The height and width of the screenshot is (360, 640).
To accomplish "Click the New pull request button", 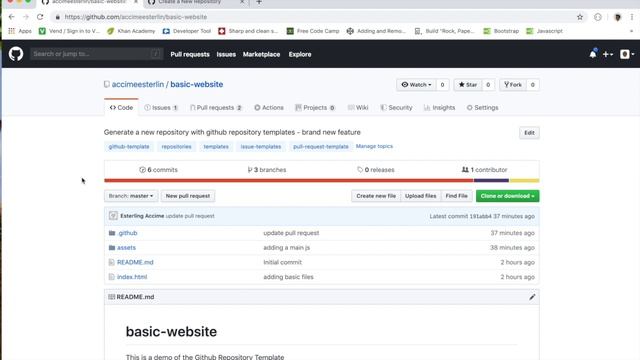I will [188, 196].
